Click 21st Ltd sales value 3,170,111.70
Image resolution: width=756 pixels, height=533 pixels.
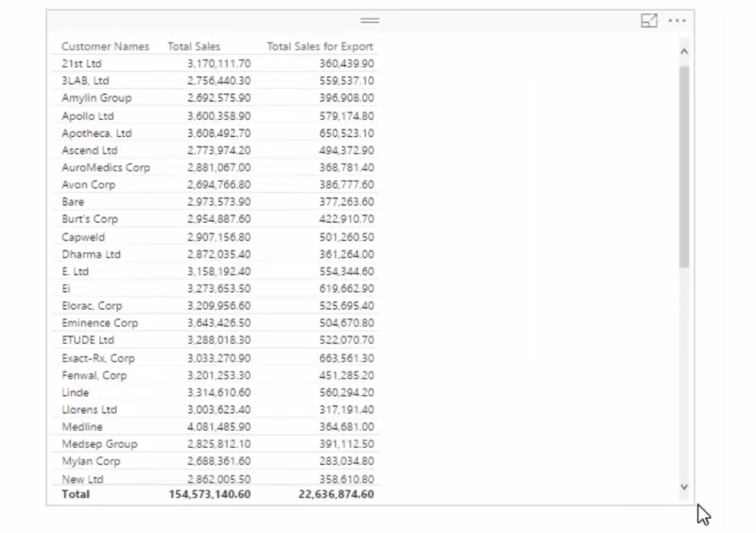pyautogui.click(x=219, y=63)
